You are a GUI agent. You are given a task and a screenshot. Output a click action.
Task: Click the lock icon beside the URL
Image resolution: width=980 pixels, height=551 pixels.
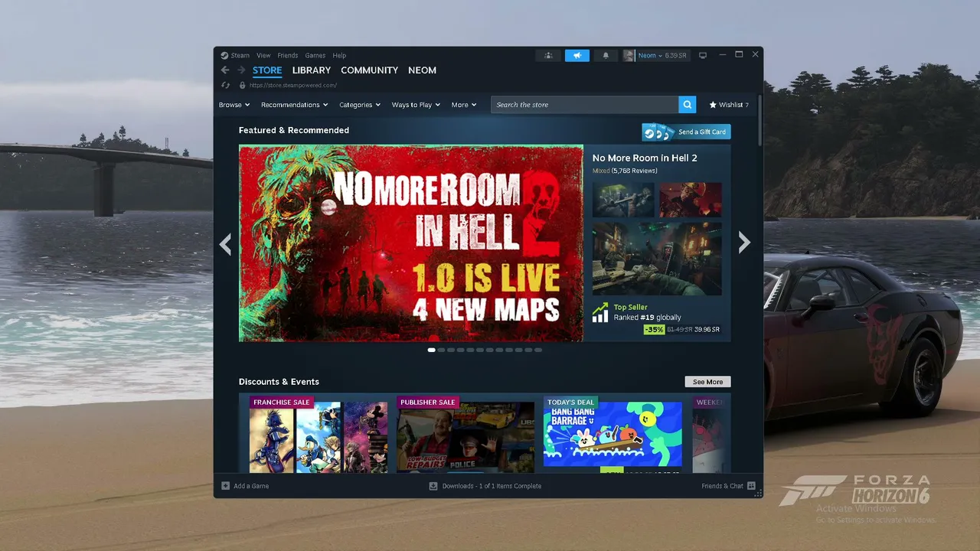[x=242, y=85]
